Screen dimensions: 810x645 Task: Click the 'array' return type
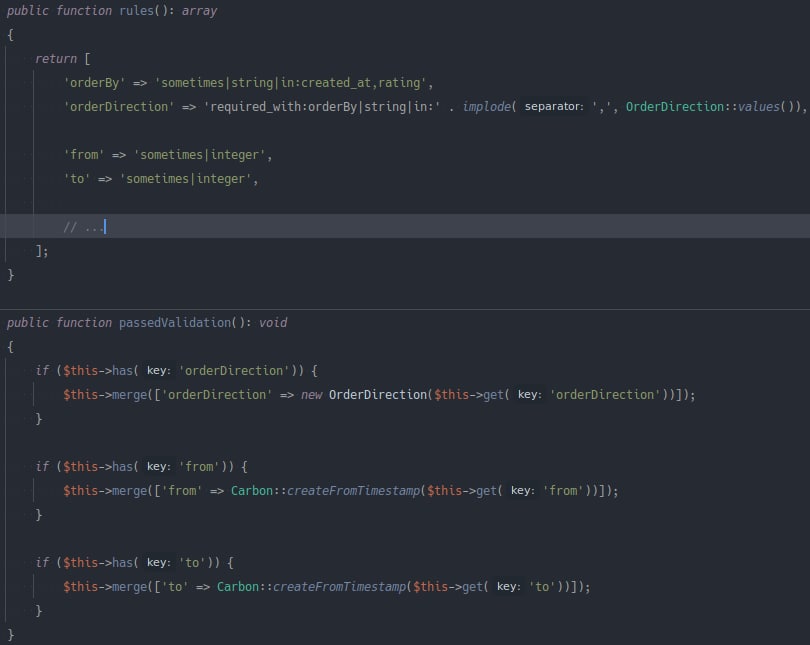199,11
